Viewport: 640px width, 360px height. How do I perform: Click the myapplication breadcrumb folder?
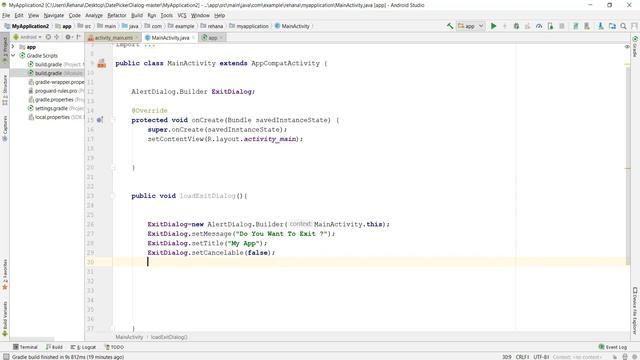click(x=249, y=26)
